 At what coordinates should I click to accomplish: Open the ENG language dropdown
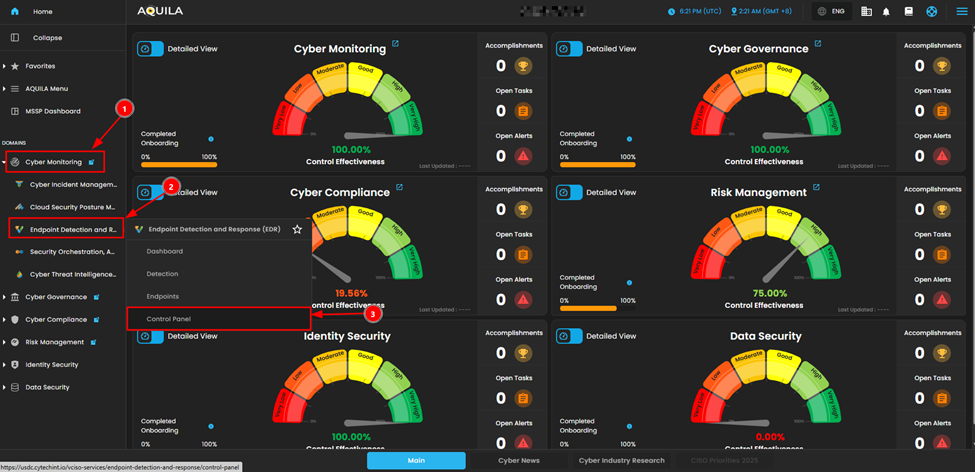coord(832,12)
